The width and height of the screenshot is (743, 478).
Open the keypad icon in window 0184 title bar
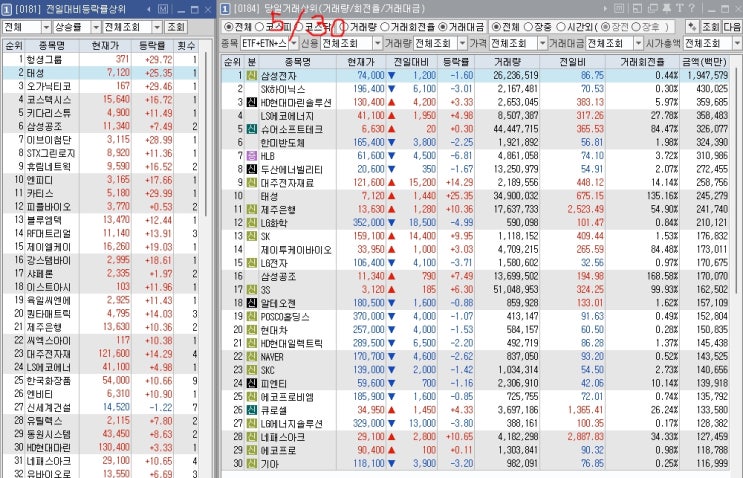pos(619,9)
